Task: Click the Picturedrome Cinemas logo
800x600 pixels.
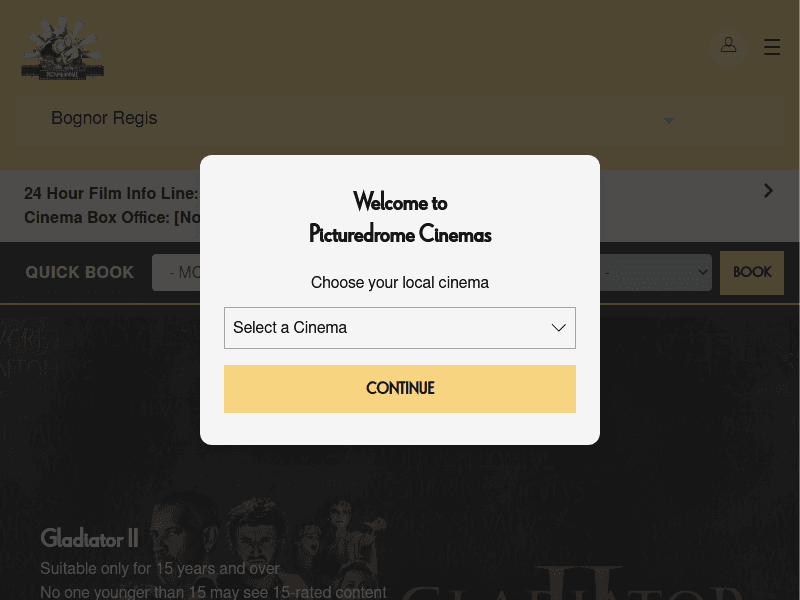Action: pos(62,47)
